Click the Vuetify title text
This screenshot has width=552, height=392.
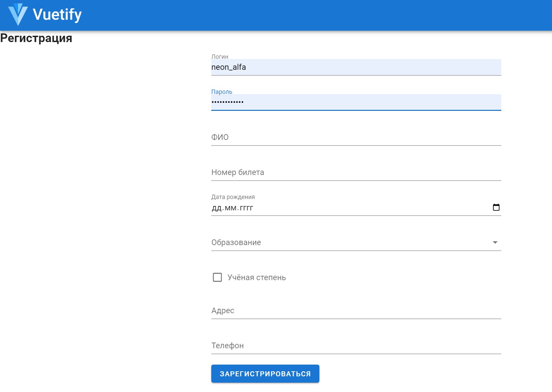[57, 15]
